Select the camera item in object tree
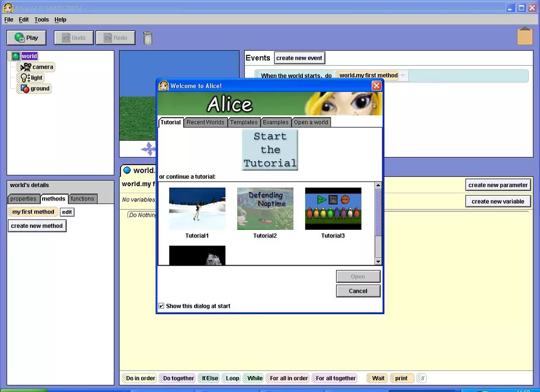Image resolution: width=540 pixels, height=392 pixels. 37,67
